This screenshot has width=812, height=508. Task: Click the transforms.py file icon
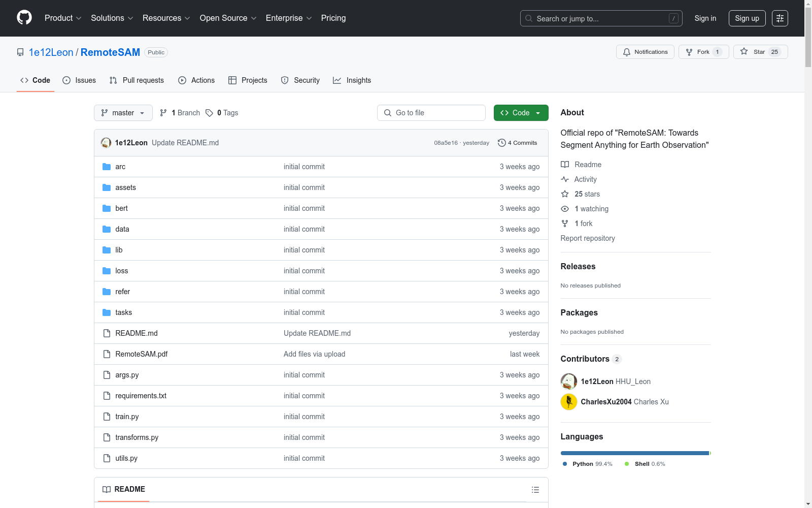click(107, 437)
